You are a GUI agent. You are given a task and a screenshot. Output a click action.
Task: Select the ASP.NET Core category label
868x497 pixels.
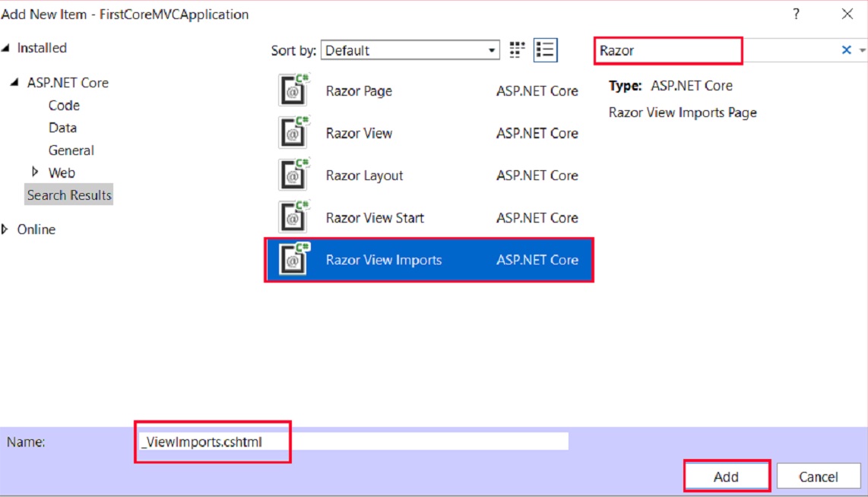tap(68, 83)
